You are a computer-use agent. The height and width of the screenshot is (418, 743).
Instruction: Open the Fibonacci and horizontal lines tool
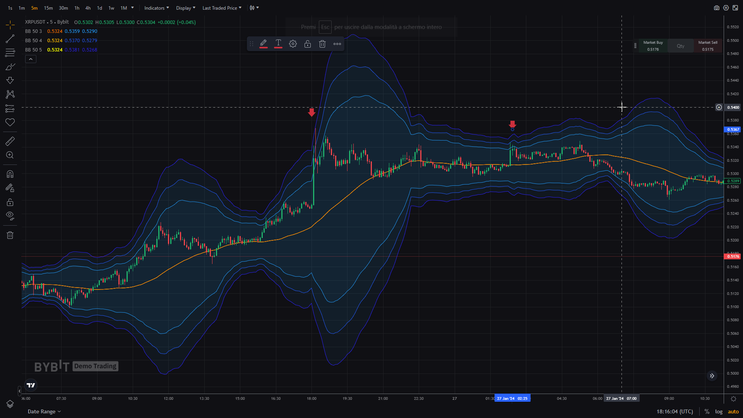tap(10, 53)
